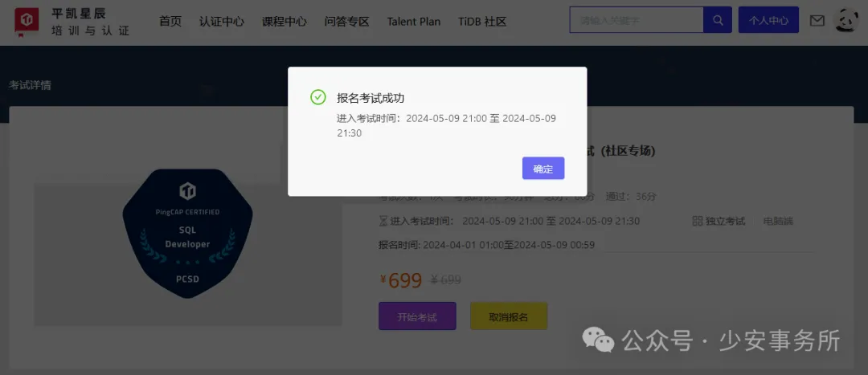Click the hourglass icon beside 进入考试时间
This screenshot has height=375, width=868.
coord(383,222)
